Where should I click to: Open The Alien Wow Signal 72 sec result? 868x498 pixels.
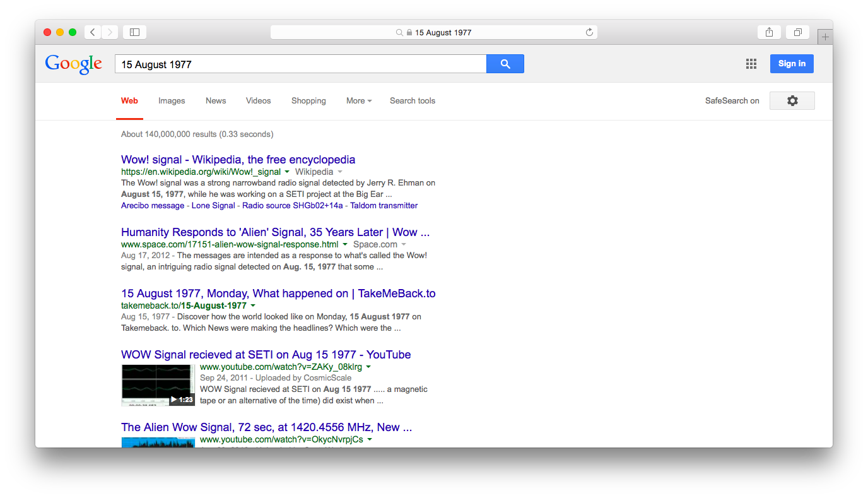pos(266,427)
